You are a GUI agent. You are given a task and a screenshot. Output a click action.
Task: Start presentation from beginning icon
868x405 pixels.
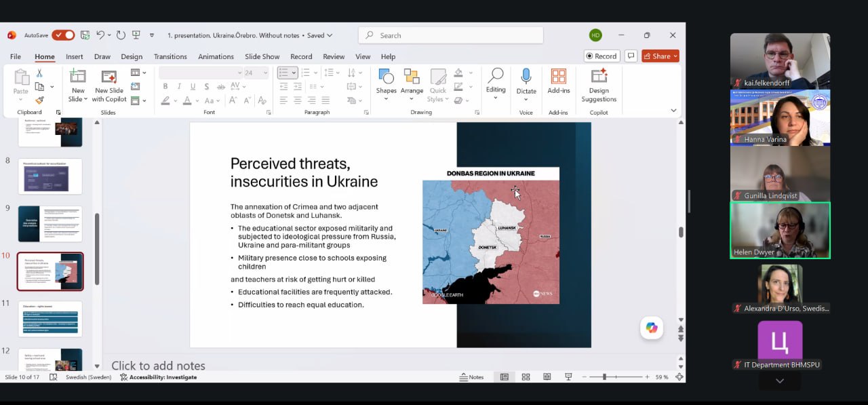136,35
